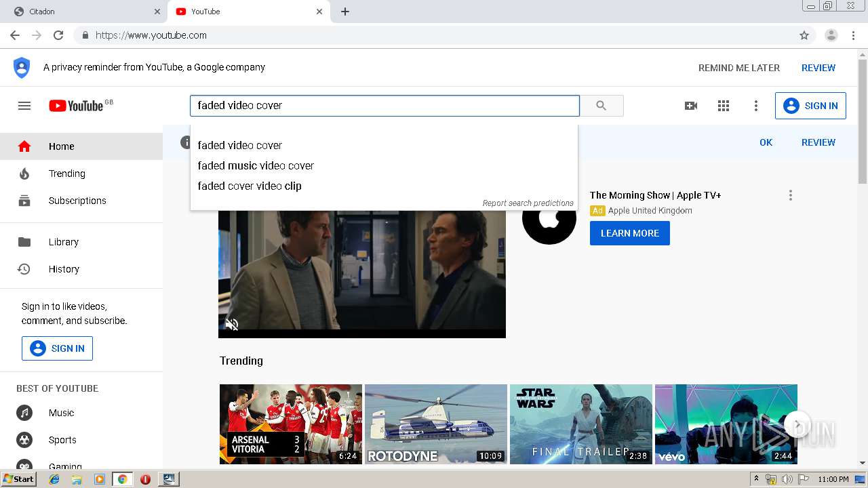Click the Sports category icon

click(24, 440)
